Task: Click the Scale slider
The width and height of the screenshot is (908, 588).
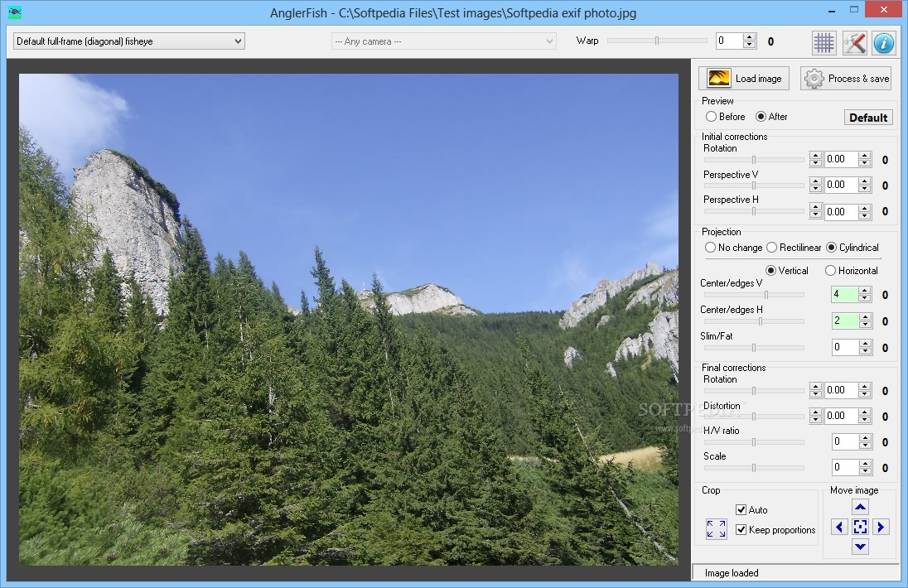Action: [754, 468]
